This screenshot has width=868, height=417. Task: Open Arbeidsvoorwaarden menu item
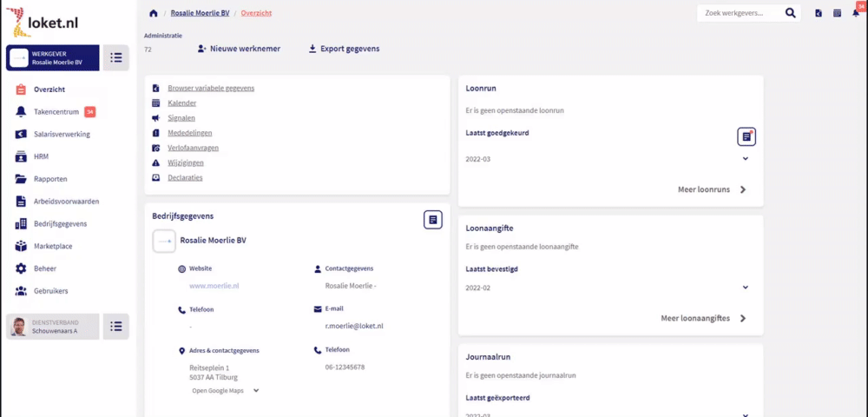[67, 202]
